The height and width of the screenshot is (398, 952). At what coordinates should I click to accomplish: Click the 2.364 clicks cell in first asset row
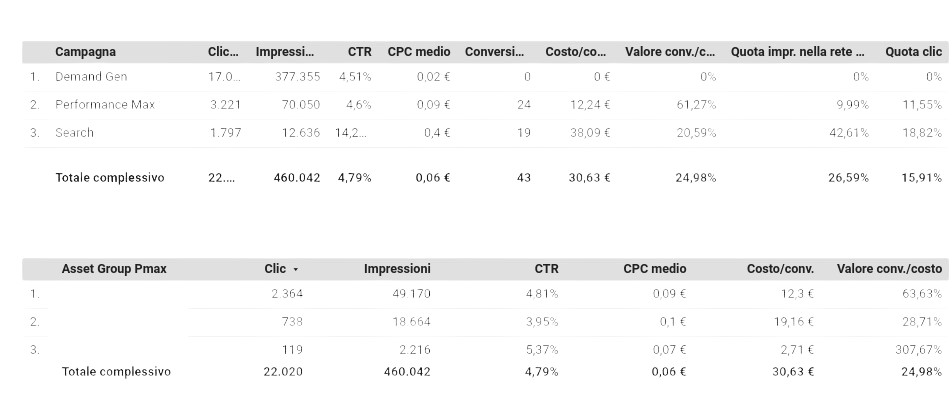tap(287, 294)
